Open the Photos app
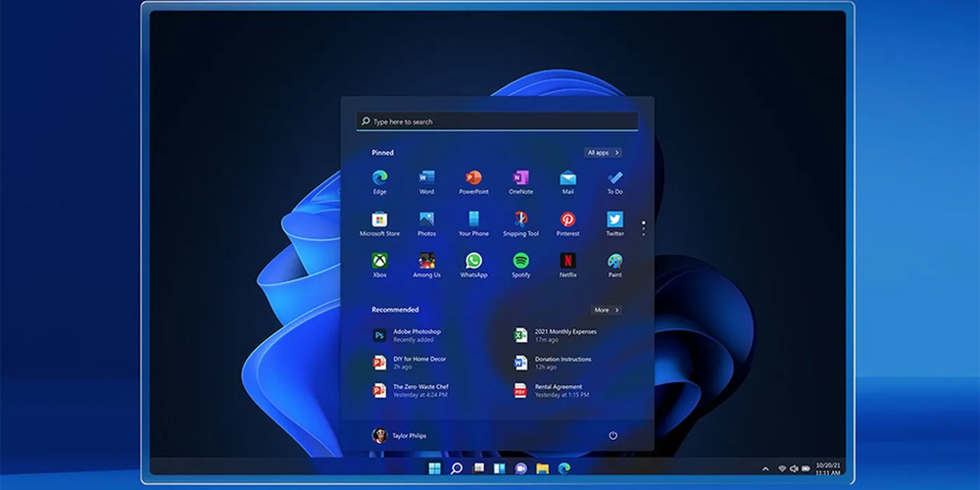Screen dimensions: 980x490 427,223
